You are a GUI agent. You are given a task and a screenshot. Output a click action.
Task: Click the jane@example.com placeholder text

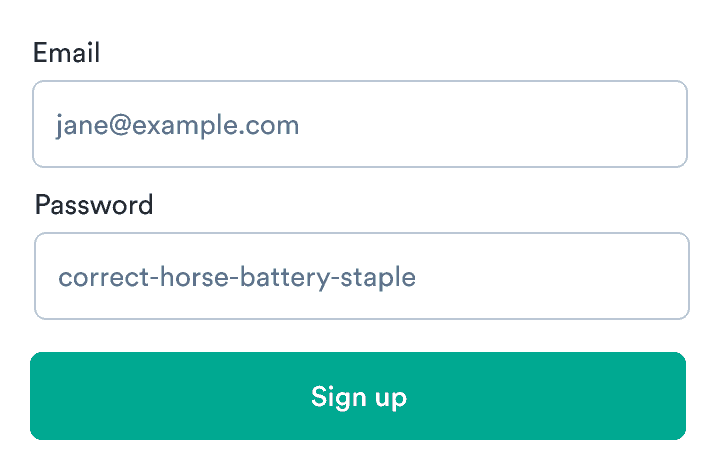(x=178, y=125)
